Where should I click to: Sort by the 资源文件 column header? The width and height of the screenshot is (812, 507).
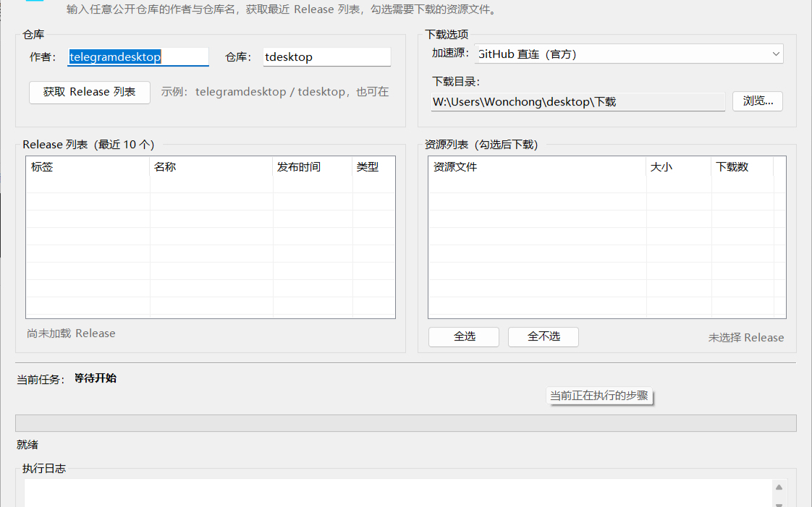pyautogui.click(x=537, y=167)
